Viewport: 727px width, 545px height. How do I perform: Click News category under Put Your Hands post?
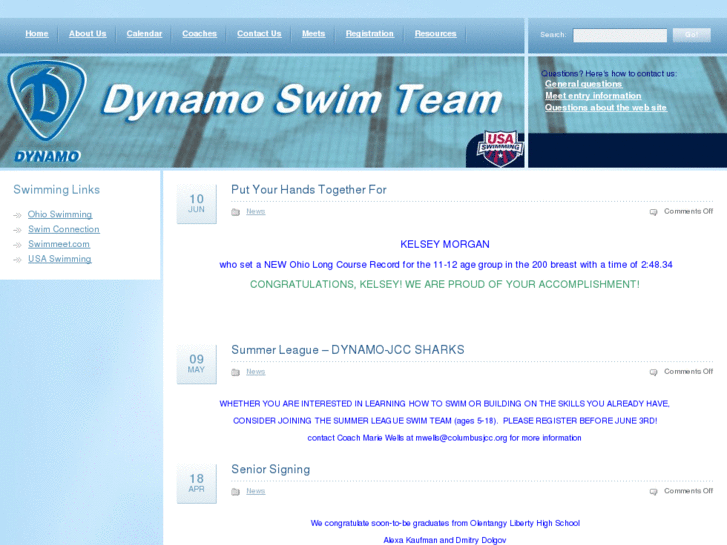(x=255, y=212)
